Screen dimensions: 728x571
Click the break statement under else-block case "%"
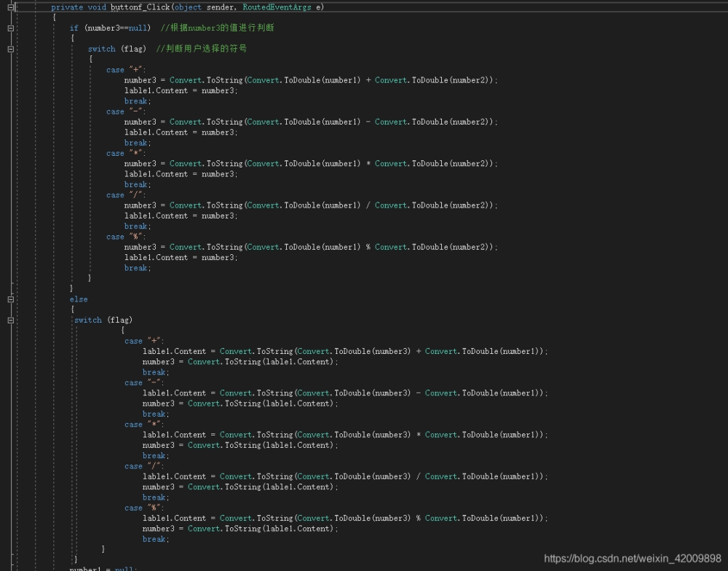coord(156,540)
